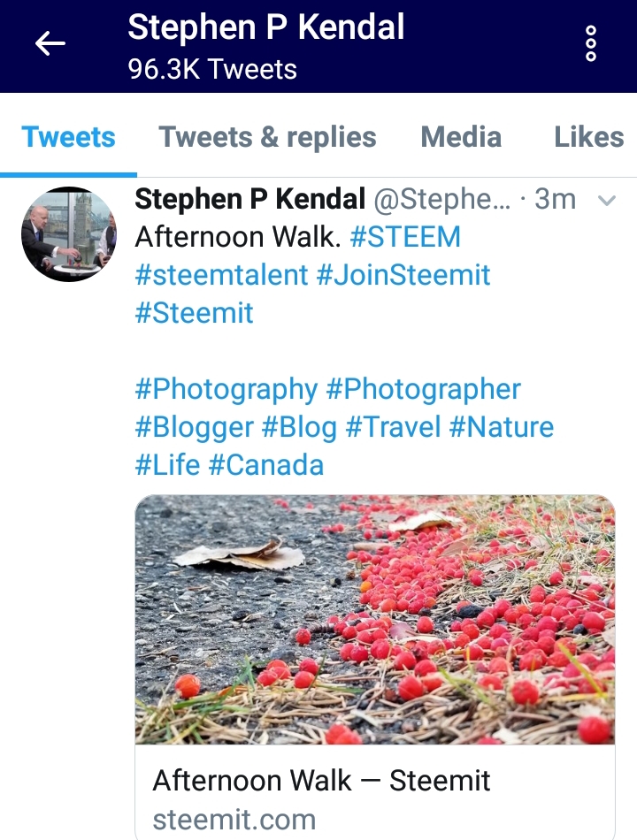Open the #STEEM hashtag
The width and height of the screenshot is (637, 840).
(x=405, y=237)
